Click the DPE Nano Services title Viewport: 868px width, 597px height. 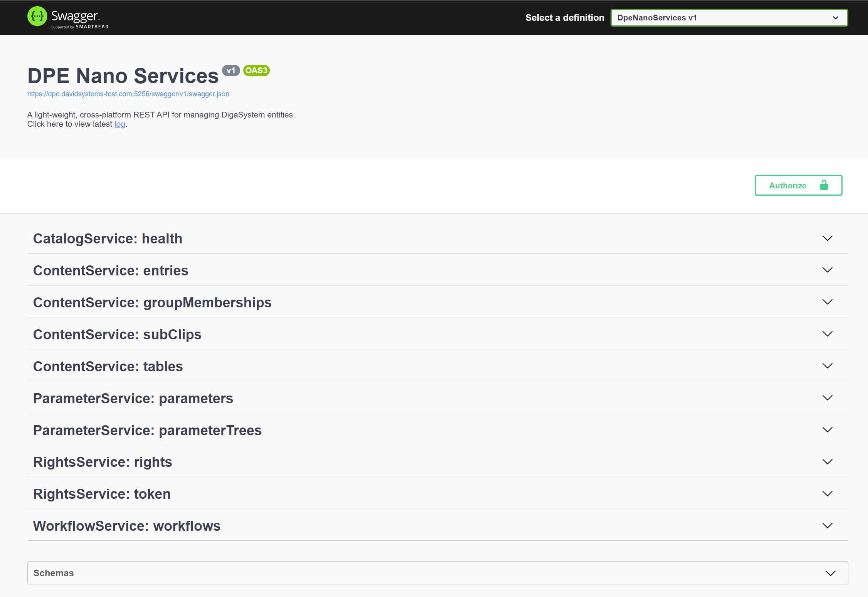click(x=123, y=76)
